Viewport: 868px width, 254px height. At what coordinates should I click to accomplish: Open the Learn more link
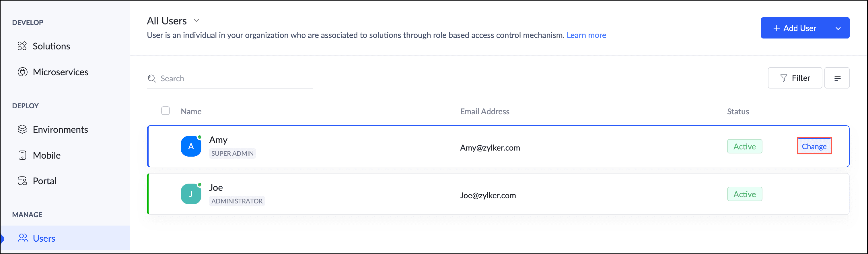586,35
